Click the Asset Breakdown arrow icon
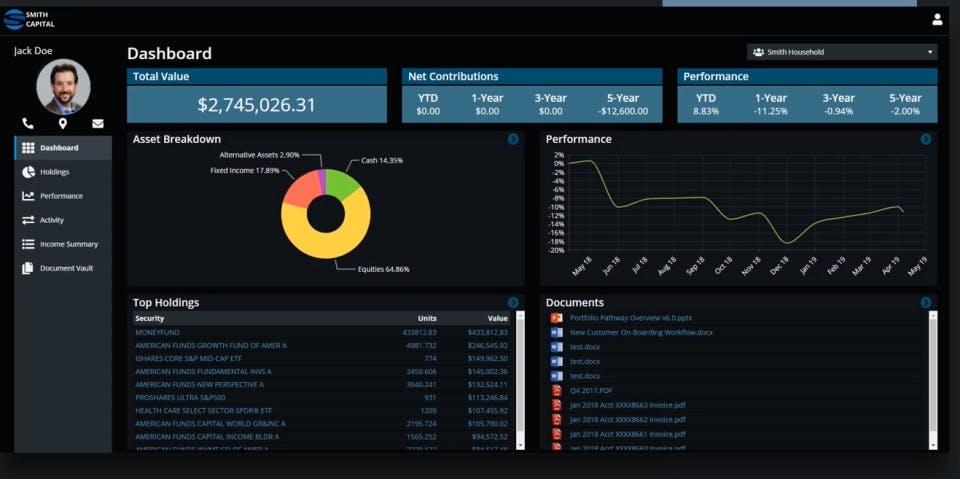 (x=513, y=139)
